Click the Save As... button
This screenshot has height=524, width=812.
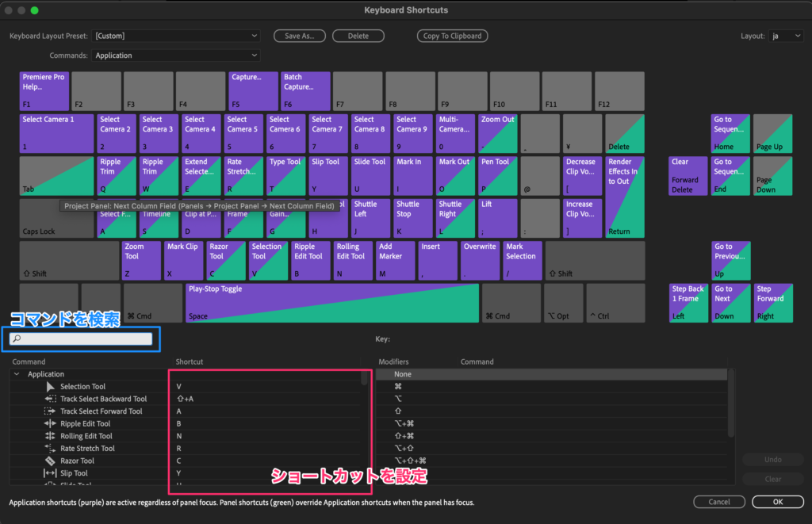pos(299,36)
